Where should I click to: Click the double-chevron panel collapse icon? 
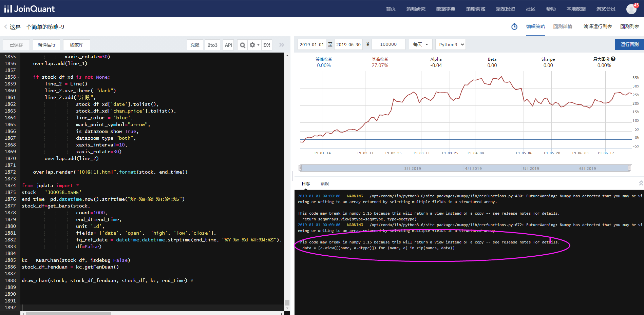click(x=282, y=45)
